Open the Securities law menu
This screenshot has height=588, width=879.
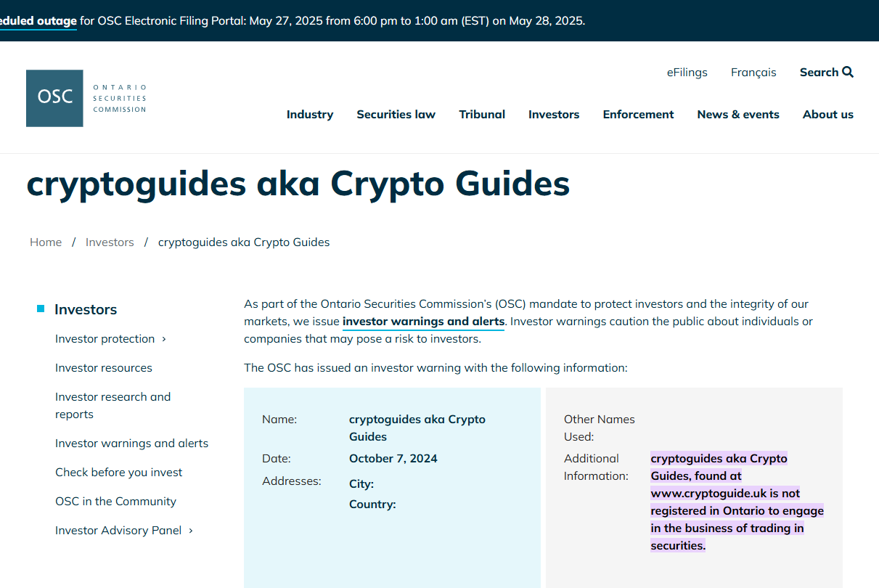pyautogui.click(x=396, y=114)
